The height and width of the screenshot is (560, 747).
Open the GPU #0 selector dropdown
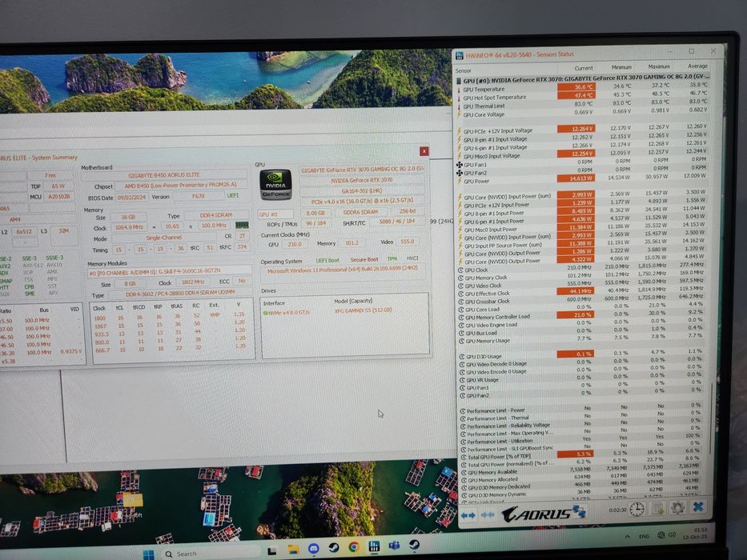click(x=275, y=214)
